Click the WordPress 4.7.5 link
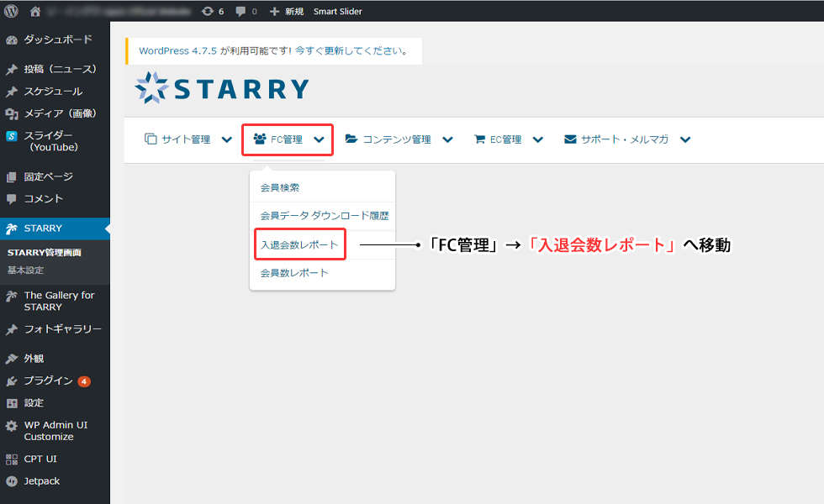 (177, 51)
